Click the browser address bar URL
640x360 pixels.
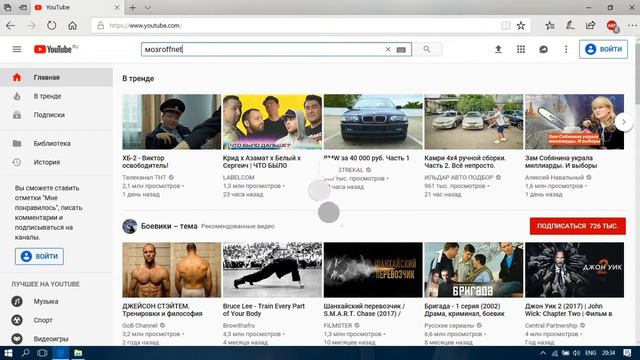click(x=145, y=25)
